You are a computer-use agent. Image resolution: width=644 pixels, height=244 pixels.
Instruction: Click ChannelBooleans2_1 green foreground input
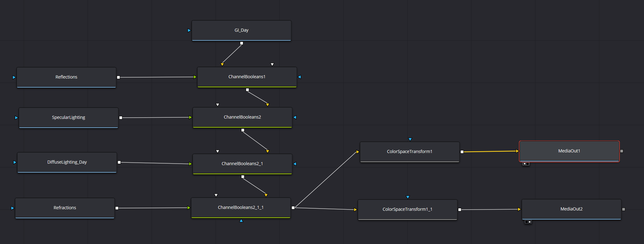click(190, 164)
